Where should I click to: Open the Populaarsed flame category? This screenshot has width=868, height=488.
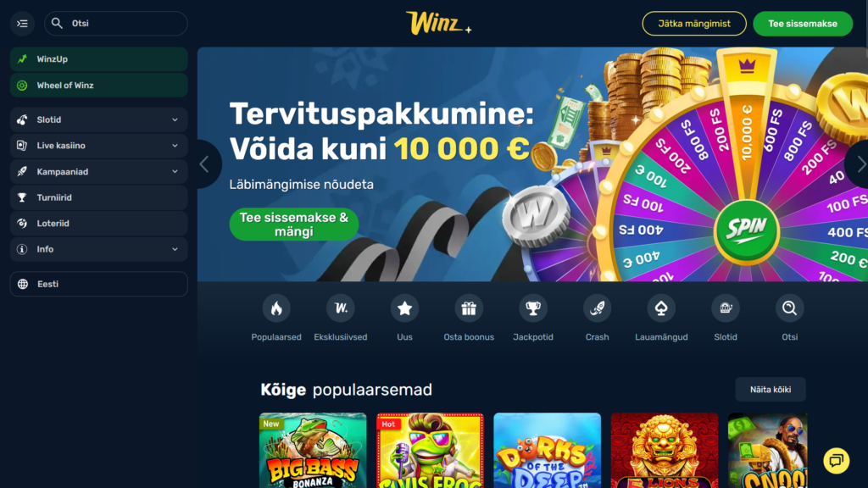(x=276, y=308)
